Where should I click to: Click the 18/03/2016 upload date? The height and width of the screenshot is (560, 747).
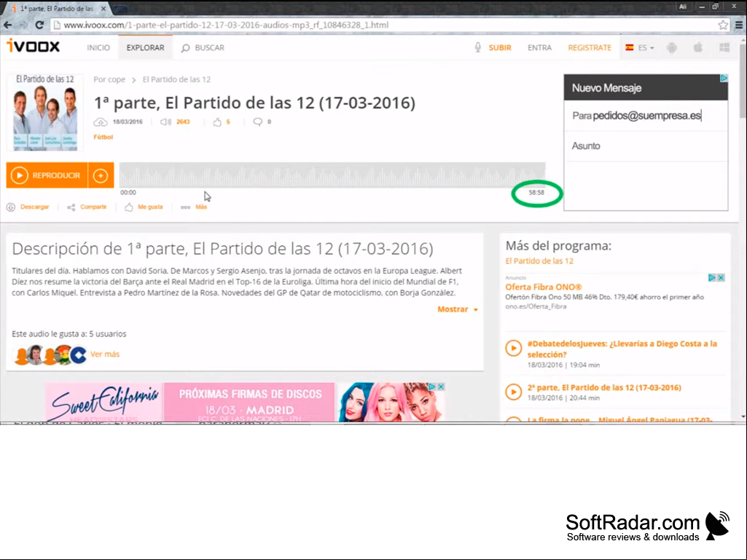[128, 122]
